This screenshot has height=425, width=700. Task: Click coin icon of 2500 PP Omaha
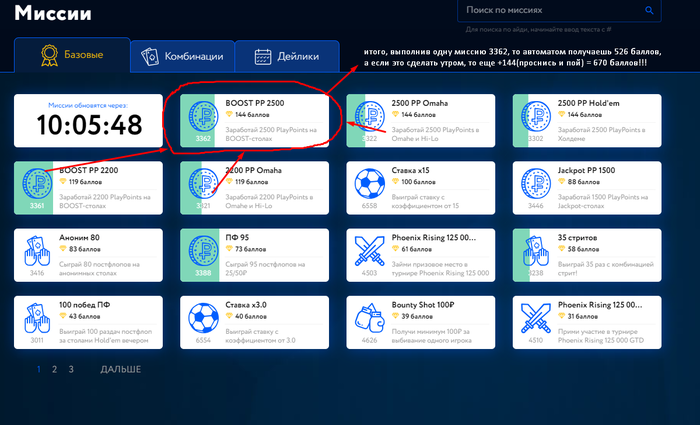coord(370,116)
